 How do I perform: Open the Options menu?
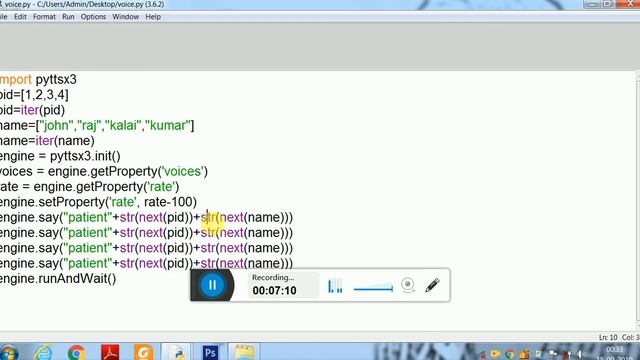point(93,17)
